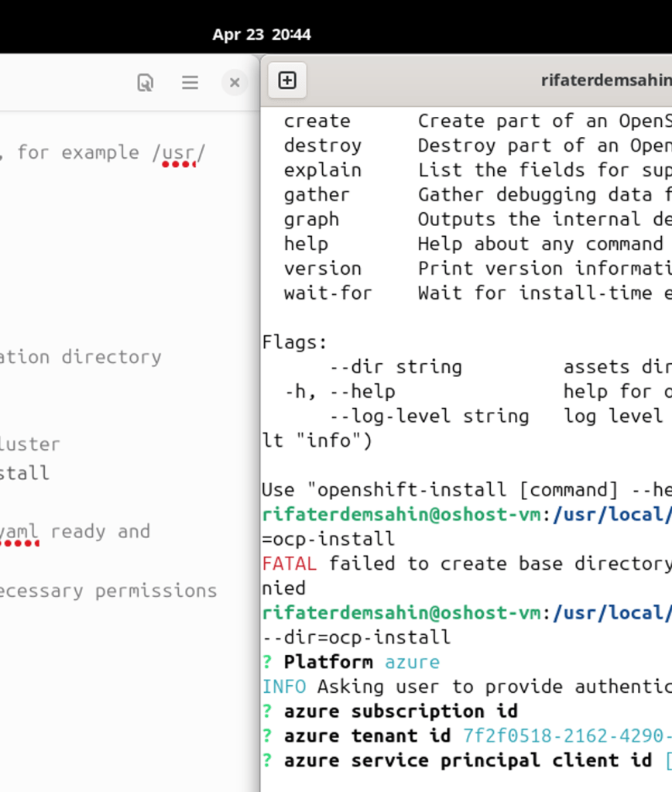Image resolution: width=672 pixels, height=792 pixels.
Task: Click the 'help' command in terminal output
Action: (x=306, y=244)
